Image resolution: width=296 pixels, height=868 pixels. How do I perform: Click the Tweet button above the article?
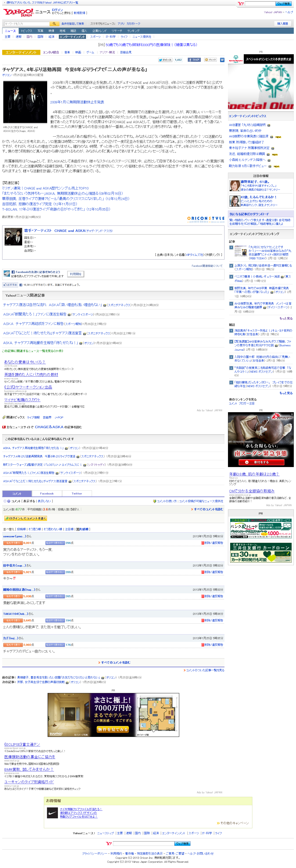tap(165, 60)
